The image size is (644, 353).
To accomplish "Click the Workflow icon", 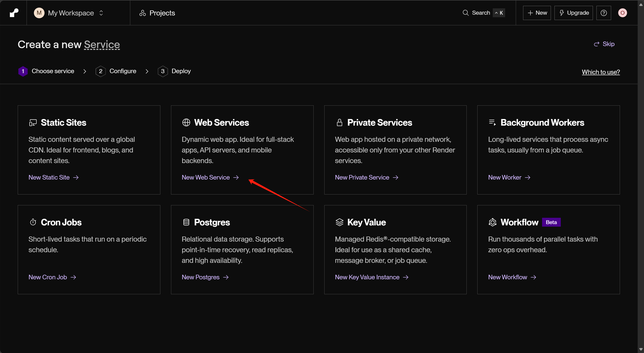I will [x=492, y=222].
